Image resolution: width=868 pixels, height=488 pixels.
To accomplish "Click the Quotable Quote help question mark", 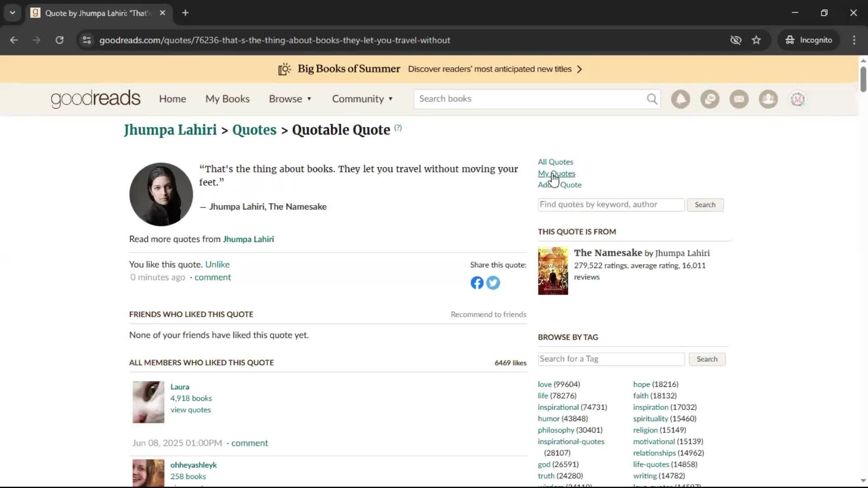I will pyautogui.click(x=398, y=127).
